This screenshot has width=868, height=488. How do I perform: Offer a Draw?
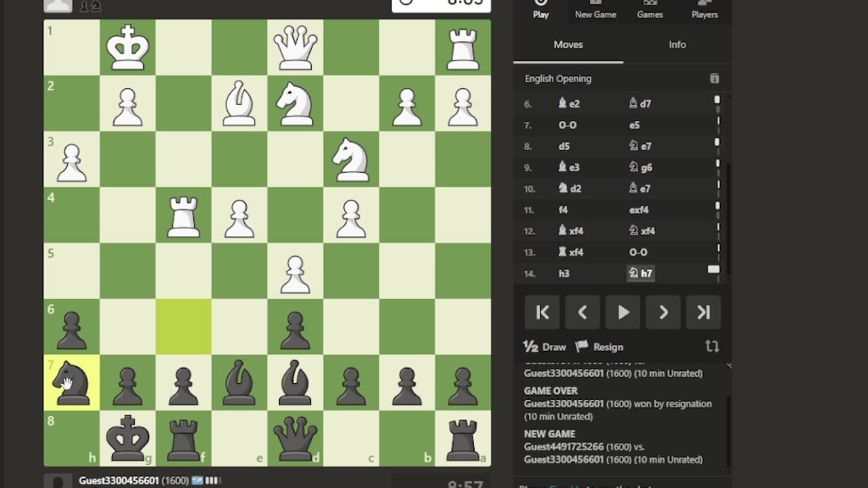point(545,346)
